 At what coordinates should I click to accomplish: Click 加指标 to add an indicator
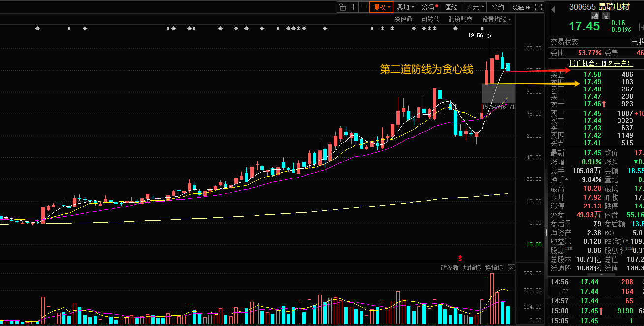click(472, 267)
